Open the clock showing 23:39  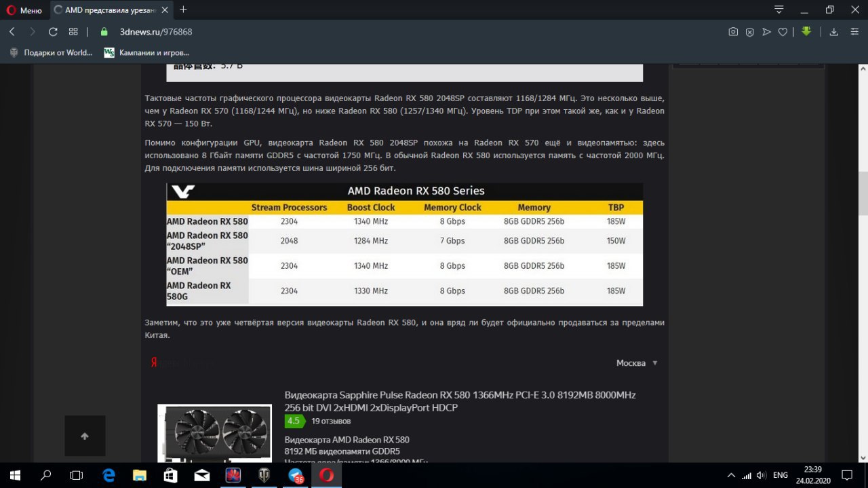813,475
